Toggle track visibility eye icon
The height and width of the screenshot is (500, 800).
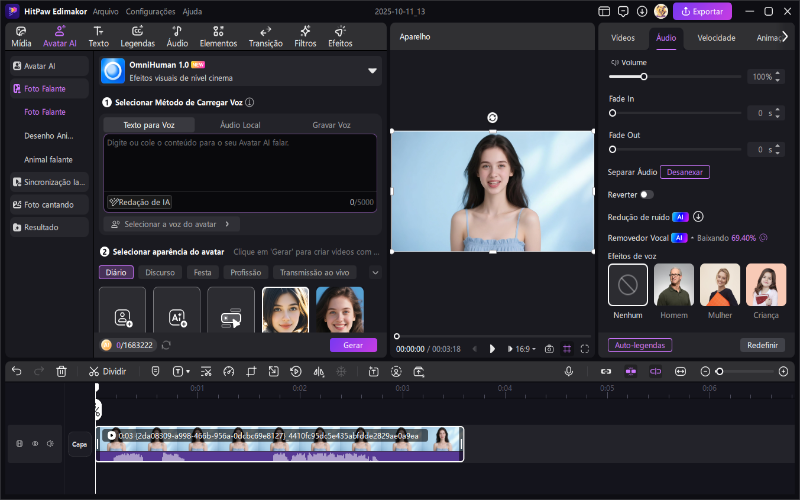point(35,443)
